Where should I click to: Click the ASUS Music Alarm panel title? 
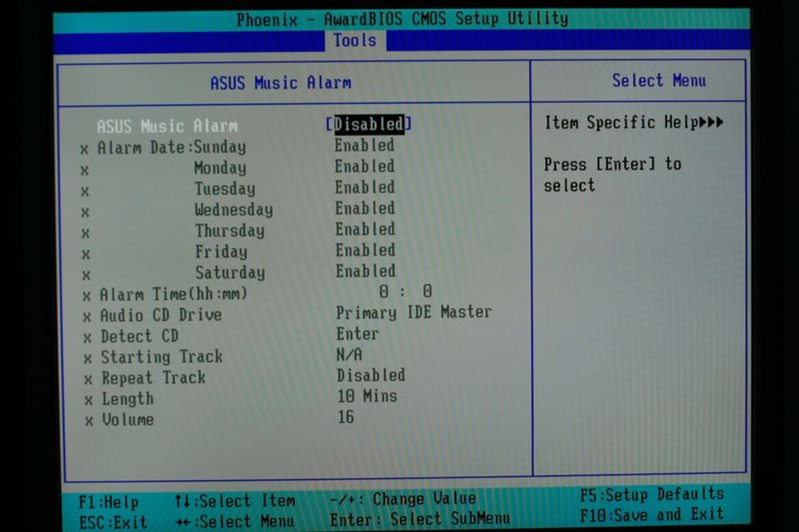(281, 83)
